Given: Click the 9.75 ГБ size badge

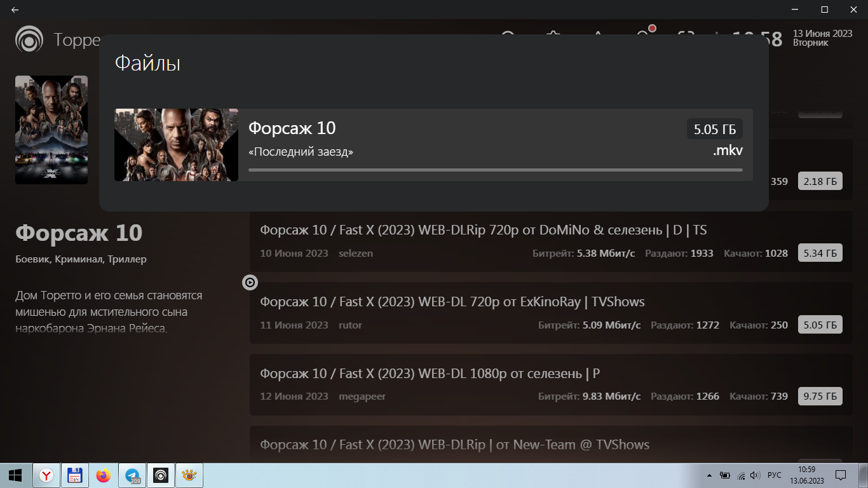Looking at the screenshot, I should tap(820, 396).
